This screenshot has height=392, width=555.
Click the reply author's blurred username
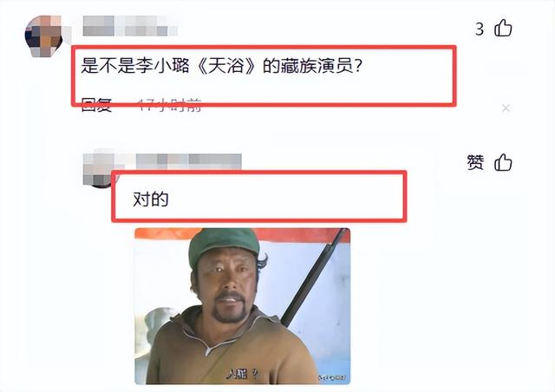tap(188, 162)
